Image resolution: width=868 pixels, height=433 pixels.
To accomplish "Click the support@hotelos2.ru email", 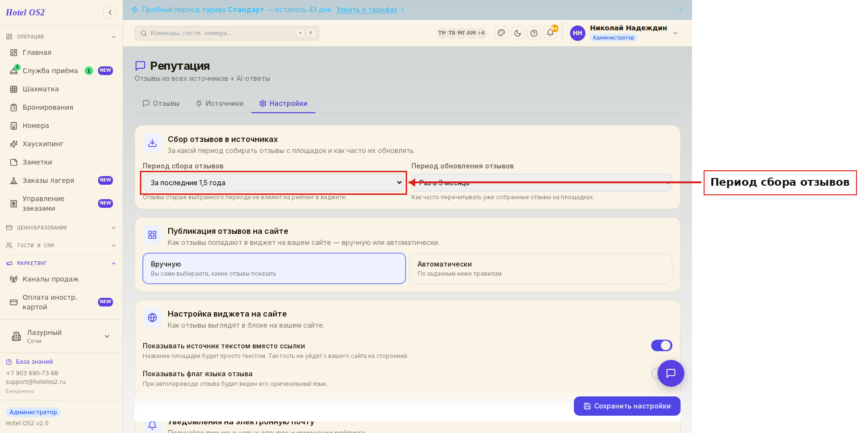I will click(36, 382).
